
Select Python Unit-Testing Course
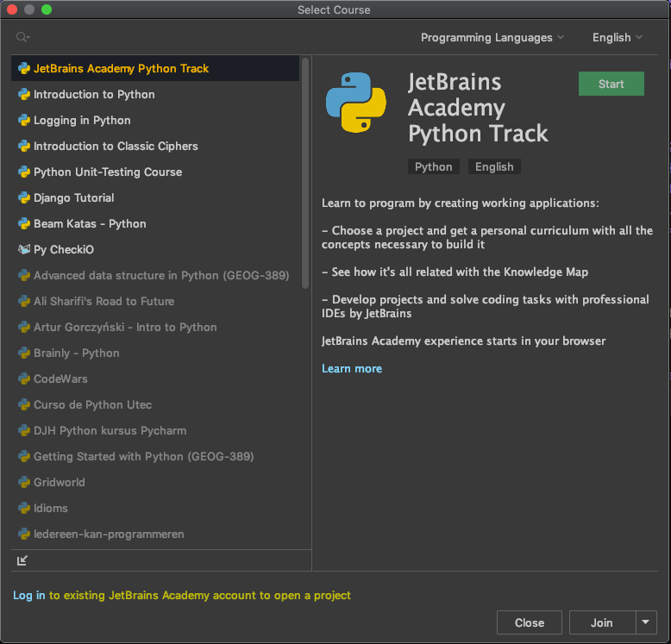pyautogui.click(x=155, y=172)
